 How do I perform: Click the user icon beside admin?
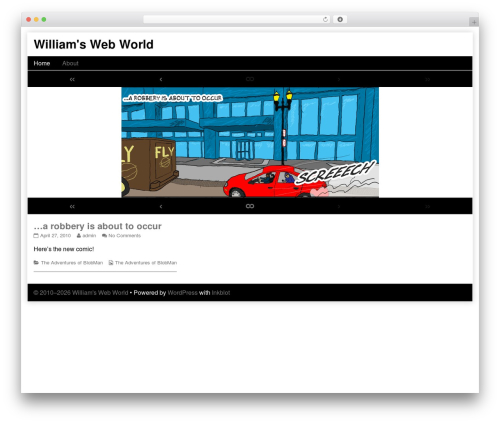tap(79, 236)
